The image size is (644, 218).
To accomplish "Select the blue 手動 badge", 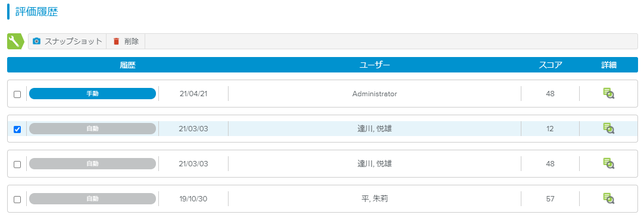I will [92, 93].
